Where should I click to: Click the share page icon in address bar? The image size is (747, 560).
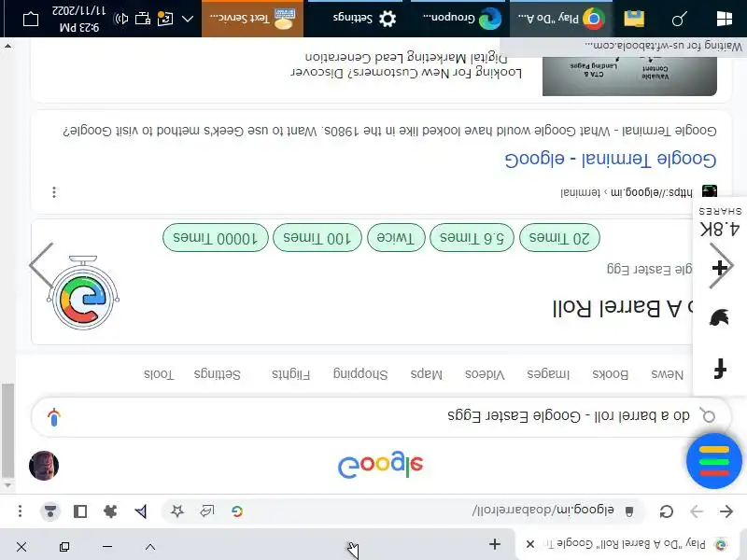206,511
